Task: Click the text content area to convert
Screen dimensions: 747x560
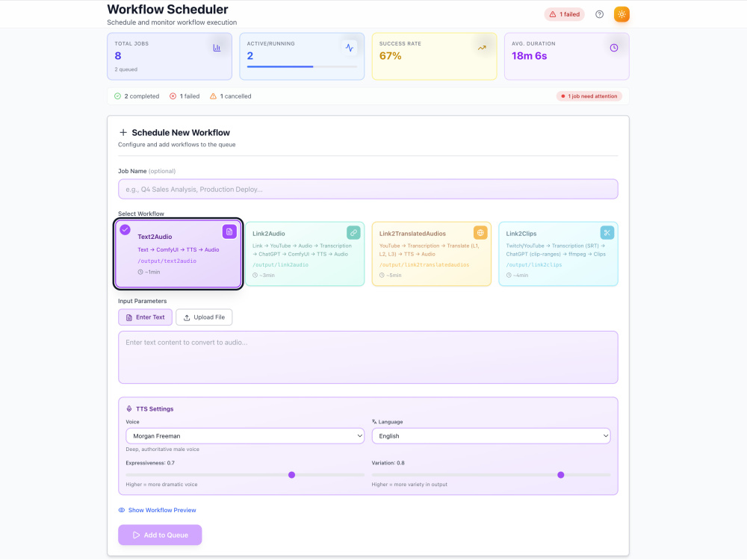Action: (x=368, y=357)
